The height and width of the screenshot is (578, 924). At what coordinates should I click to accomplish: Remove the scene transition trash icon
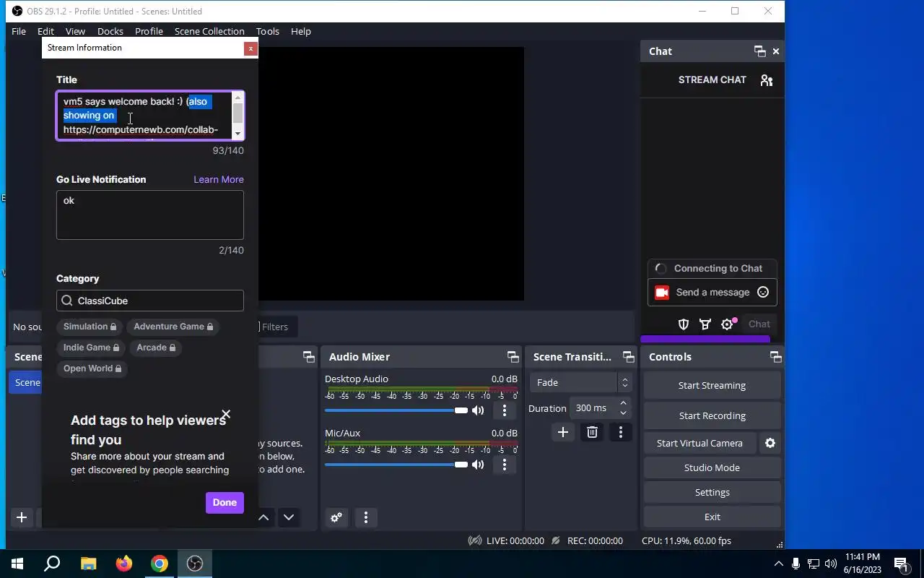592,432
